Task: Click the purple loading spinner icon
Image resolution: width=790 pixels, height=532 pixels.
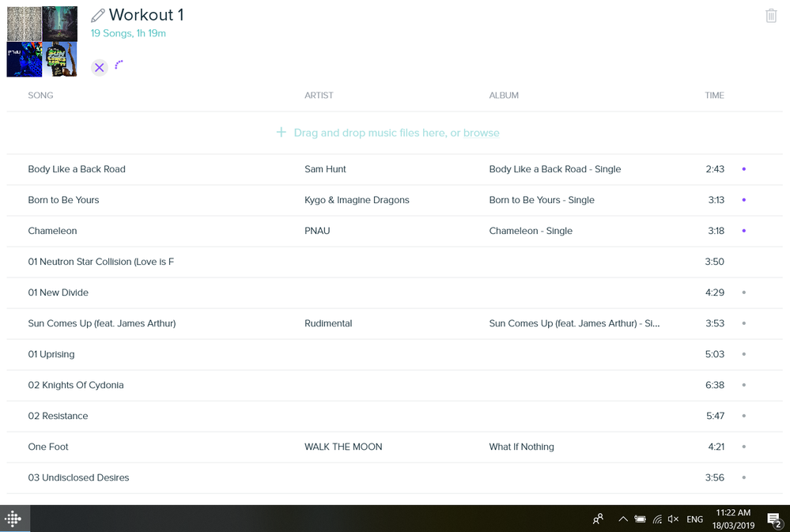Action: click(119, 65)
